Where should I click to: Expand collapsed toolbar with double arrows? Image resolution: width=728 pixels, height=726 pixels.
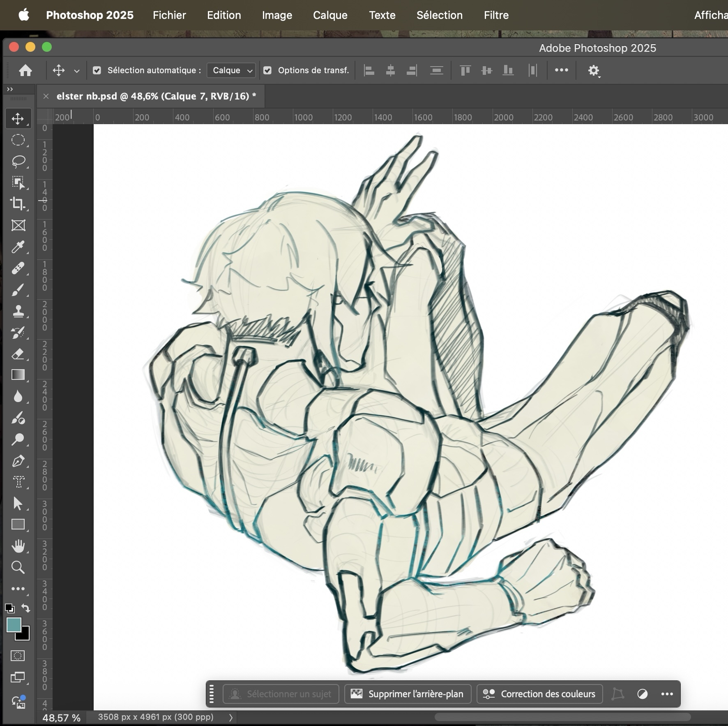coord(10,89)
